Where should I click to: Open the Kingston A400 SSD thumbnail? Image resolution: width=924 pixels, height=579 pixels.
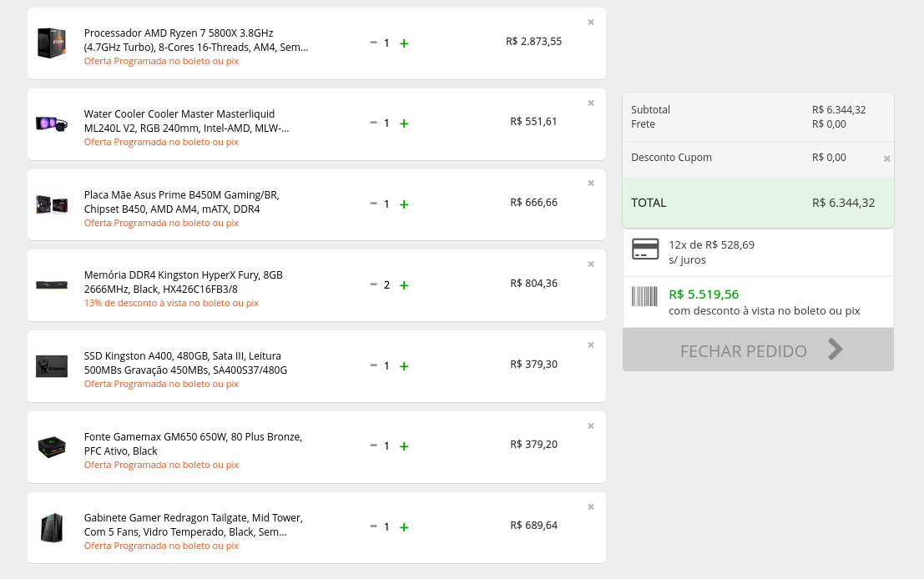(x=52, y=366)
